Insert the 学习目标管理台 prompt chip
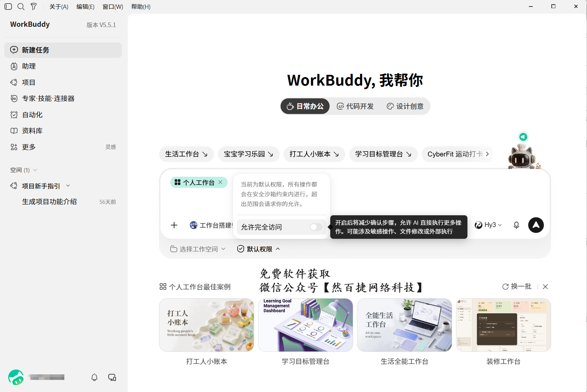This screenshot has width=587, height=392. [x=383, y=154]
